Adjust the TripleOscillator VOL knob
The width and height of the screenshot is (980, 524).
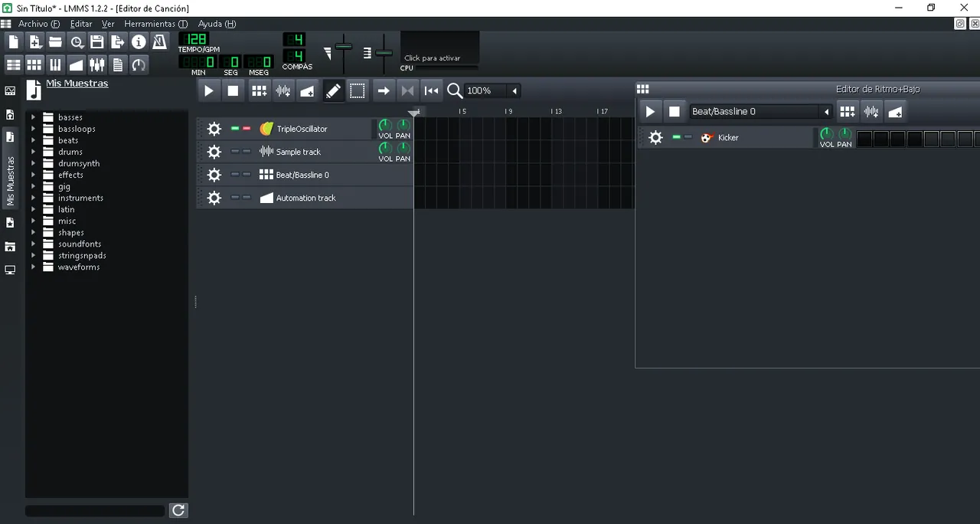click(385, 125)
